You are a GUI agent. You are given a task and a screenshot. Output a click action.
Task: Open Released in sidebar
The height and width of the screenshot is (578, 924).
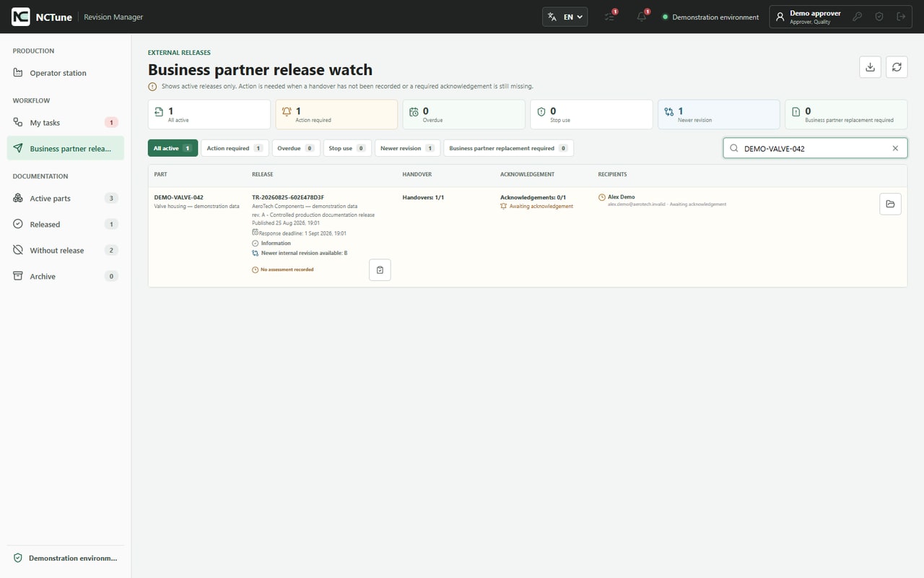(x=66, y=225)
